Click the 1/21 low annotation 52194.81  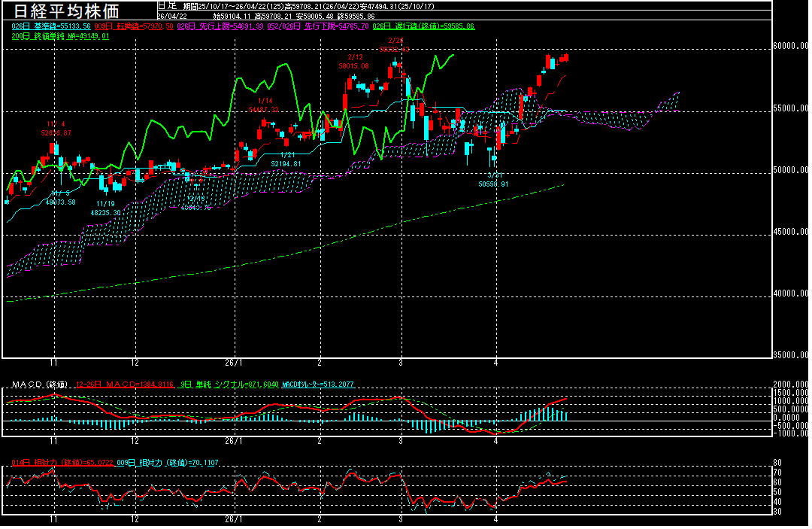(286, 163)
